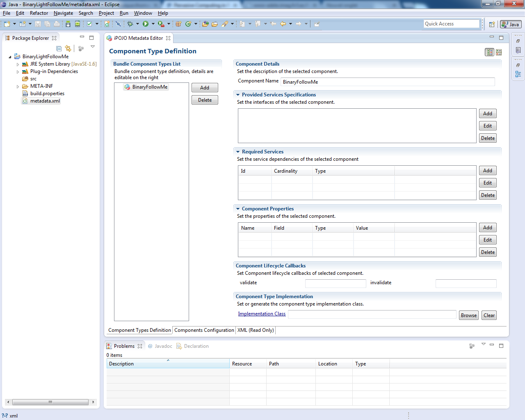This screenshot has height=420, width=525.
Task: Click the Open Type toolbar icon
Action: tap(205, 24)
